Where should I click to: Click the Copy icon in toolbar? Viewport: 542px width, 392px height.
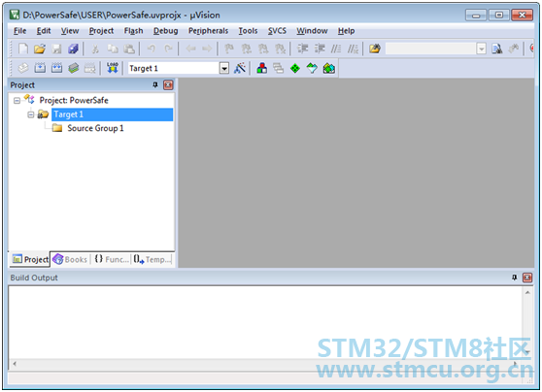click(x=113, y=49)
